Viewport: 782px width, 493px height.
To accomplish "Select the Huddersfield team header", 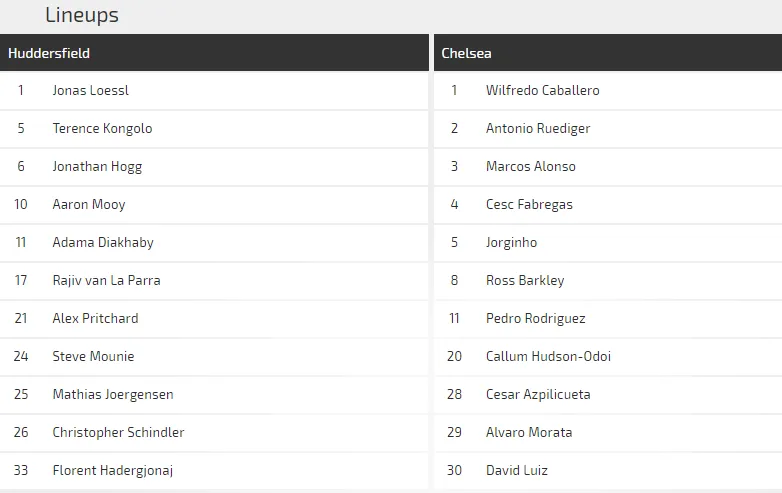I will pyautogui.click(x=49, y=53).
